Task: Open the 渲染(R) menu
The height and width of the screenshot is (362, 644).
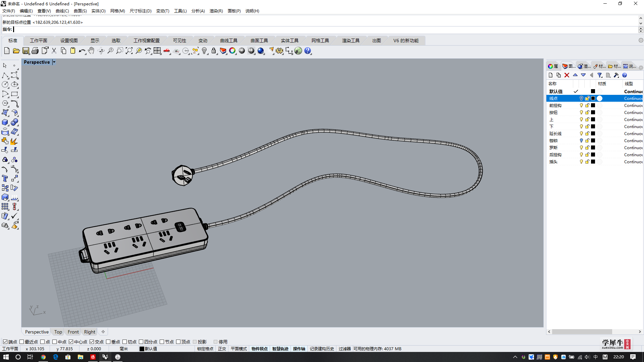Action: (x=216, y=11)
